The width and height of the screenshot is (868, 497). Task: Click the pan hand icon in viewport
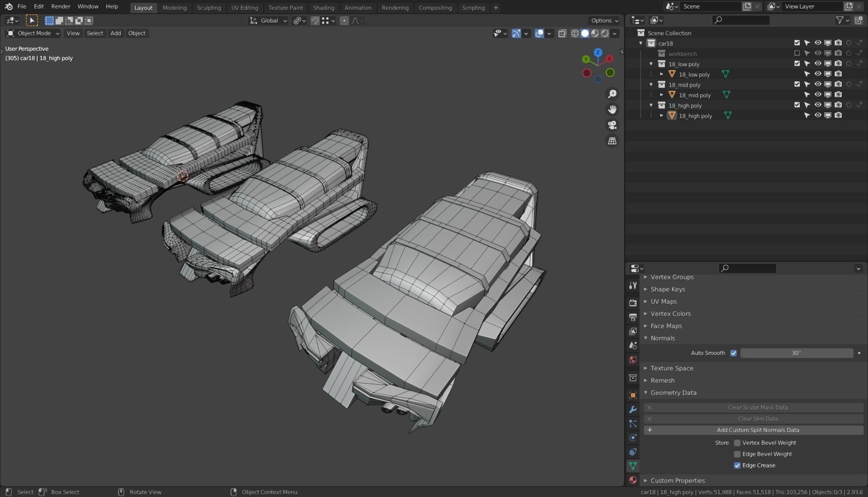(612, 110)
